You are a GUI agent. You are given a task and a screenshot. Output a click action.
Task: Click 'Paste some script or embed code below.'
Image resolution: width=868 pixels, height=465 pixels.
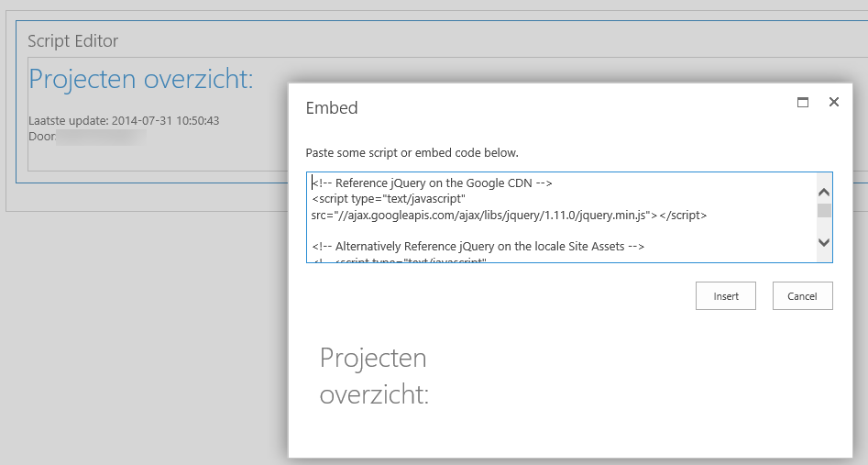(x=412, y=152)
